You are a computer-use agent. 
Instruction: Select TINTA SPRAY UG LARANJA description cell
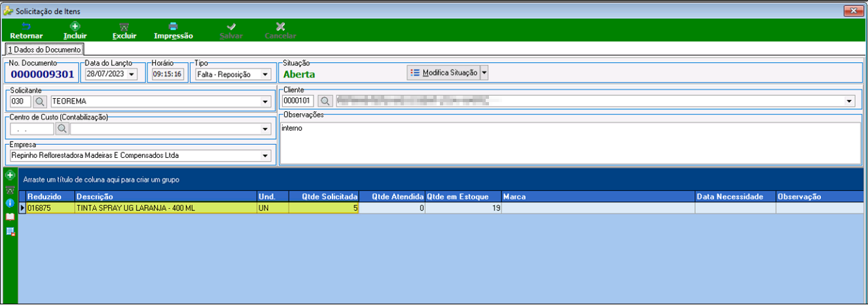[166, 208]
